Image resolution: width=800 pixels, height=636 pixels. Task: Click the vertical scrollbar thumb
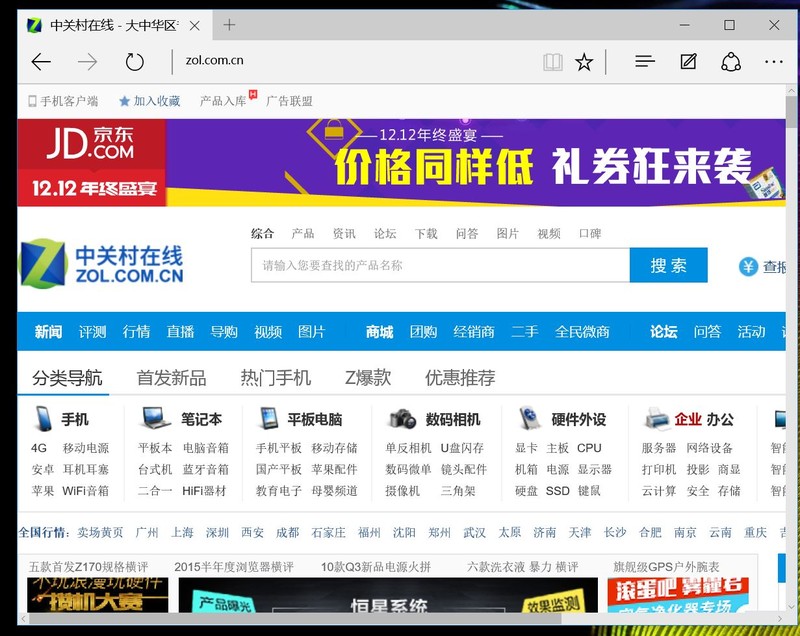[x=792, y=111]
